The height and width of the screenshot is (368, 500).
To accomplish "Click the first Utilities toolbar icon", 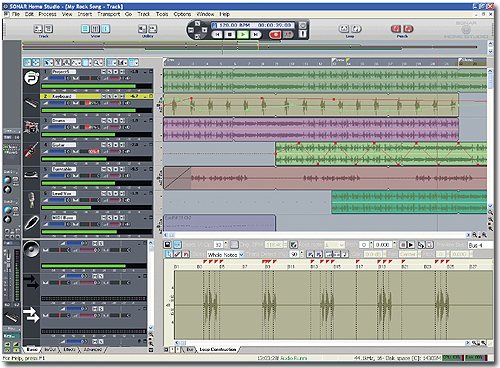I will coord(143,29).
